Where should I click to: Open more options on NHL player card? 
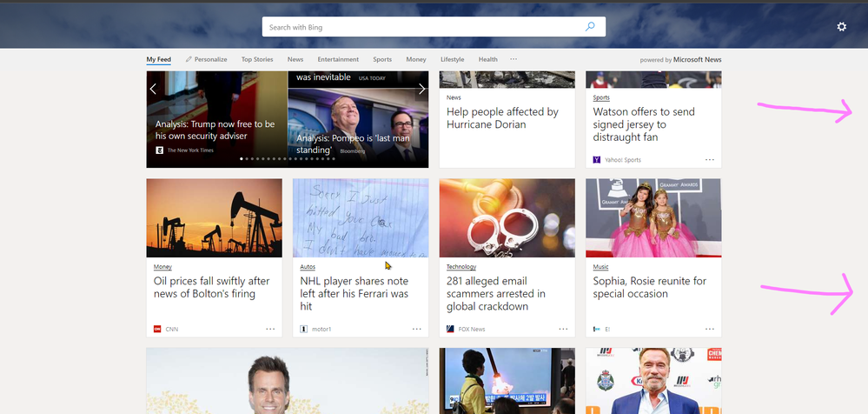[x=417, y=329]
